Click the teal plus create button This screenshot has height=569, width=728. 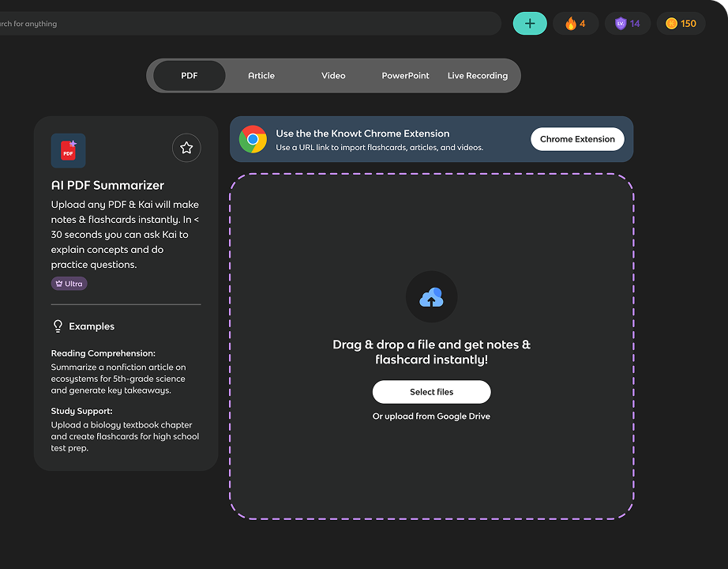coord(530,23)
